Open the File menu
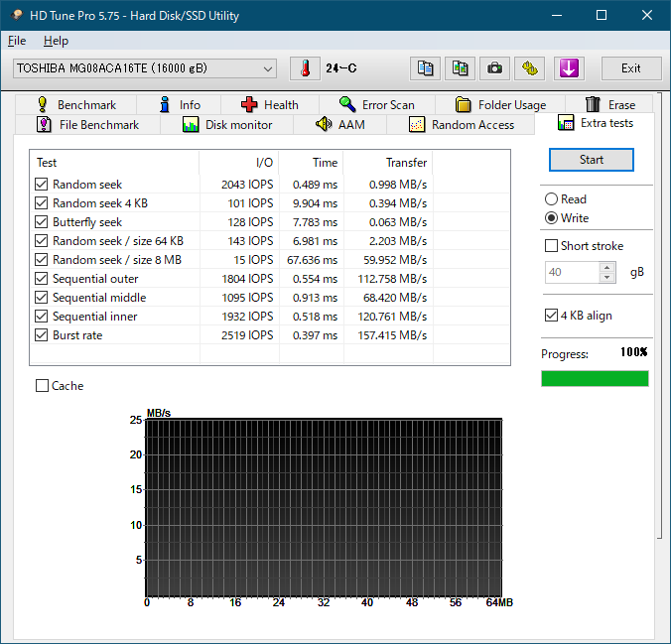 pyautogui.click(x=17, y=41)
